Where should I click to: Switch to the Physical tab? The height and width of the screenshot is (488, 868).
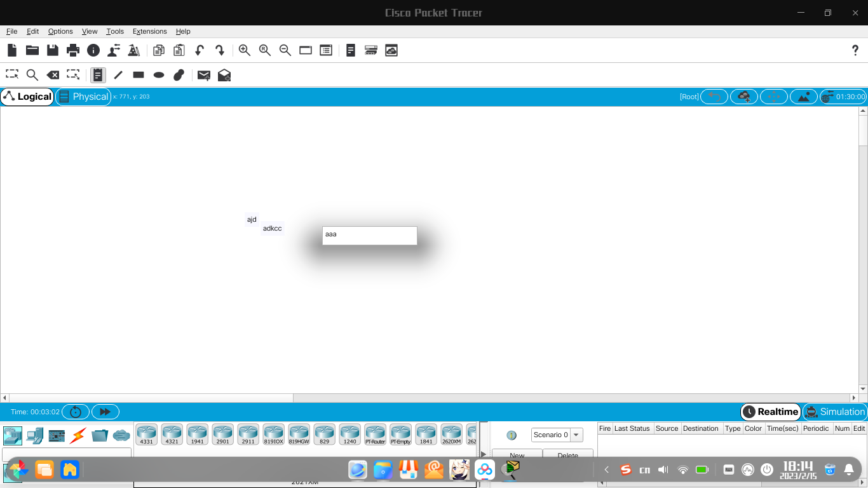point(83,96)
